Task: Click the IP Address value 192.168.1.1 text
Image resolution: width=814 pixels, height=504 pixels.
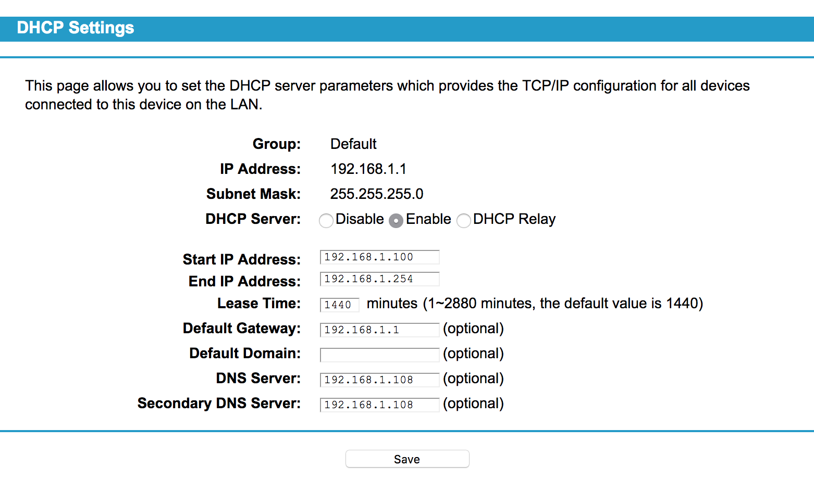Action: coord(368,169)
